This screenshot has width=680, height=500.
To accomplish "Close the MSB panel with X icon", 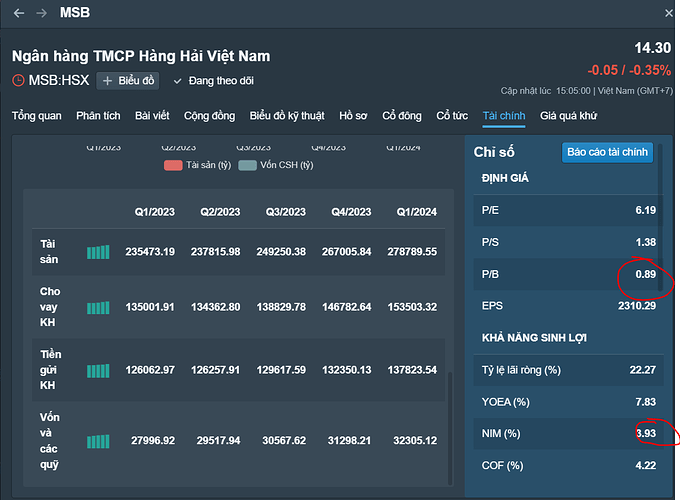I will pos(669,13).
